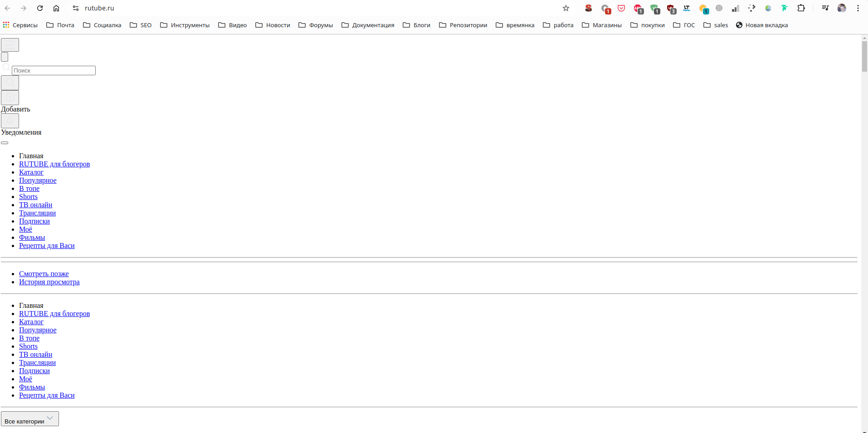Open the SEO bookmarks folder
Image resolution: width=868 pixels, height=433 pixels.
[x=141, y=25]
